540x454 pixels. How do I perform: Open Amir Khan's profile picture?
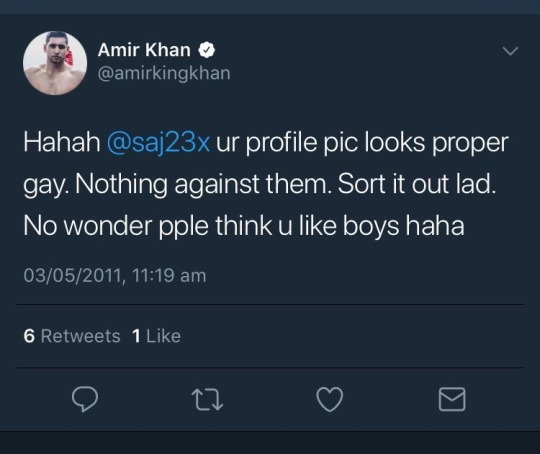click(x=55, y=63)
